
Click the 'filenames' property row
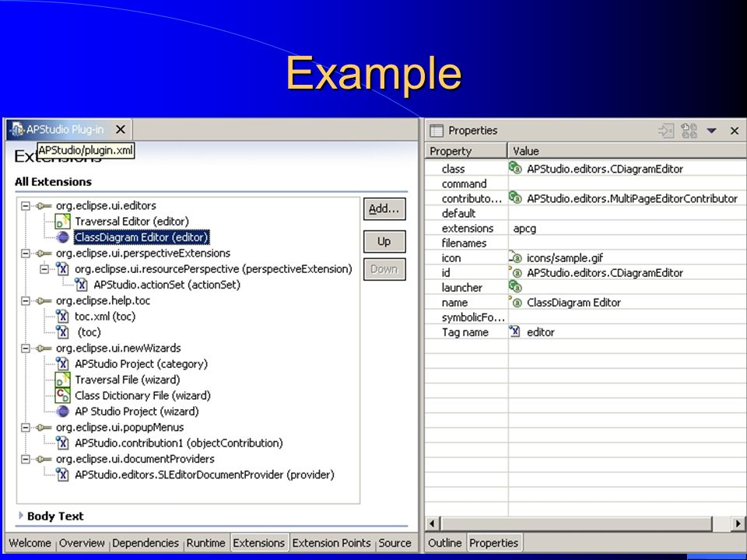[585, 243]
